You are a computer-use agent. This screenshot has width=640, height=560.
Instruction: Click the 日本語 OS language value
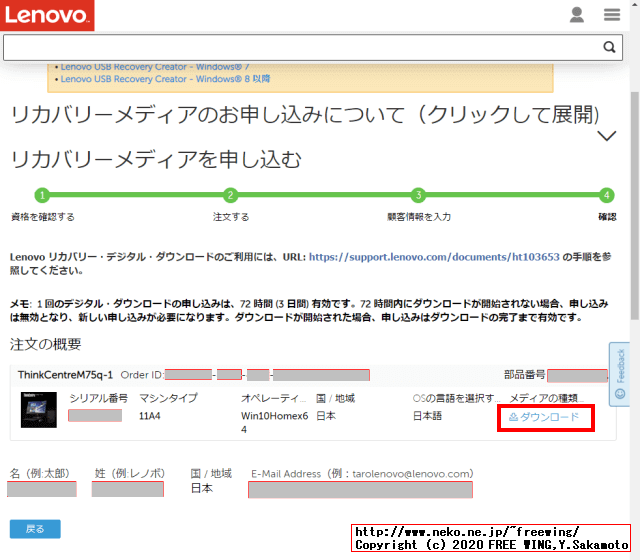427,416
